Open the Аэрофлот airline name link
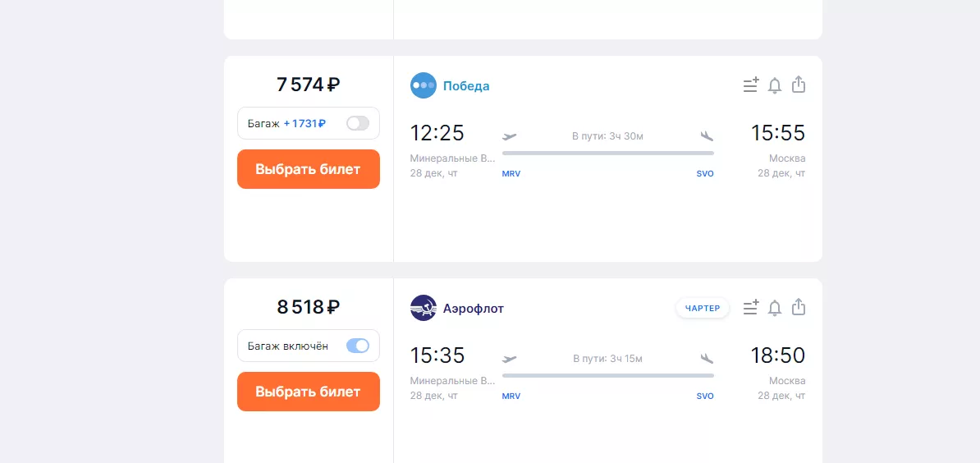Screen dimensions: 980x463 [474, 309]
